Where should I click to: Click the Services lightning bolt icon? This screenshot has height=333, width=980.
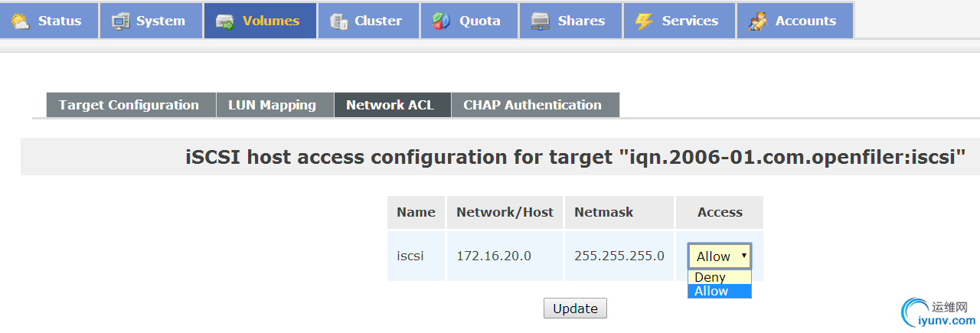(x=645, y=21)
